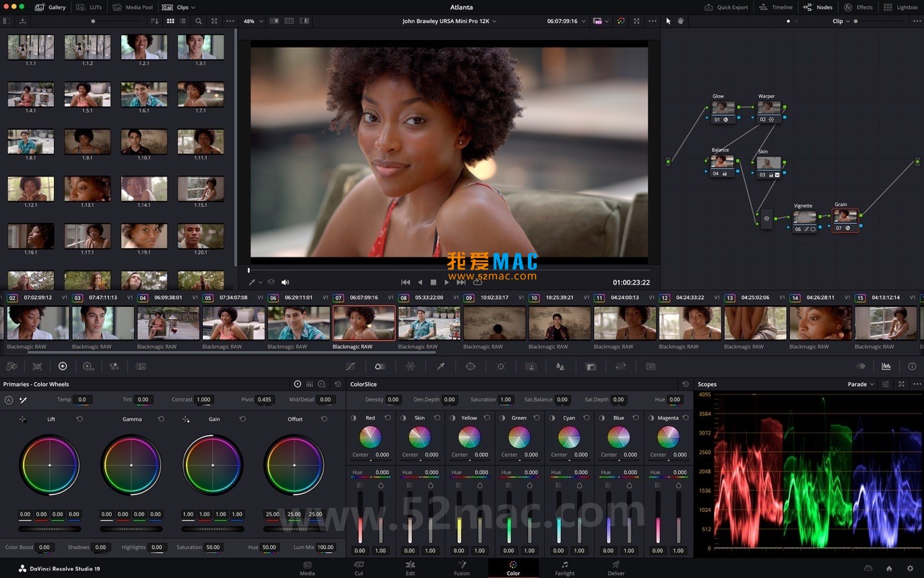Open the Color Warper palette

click(411, 366)
